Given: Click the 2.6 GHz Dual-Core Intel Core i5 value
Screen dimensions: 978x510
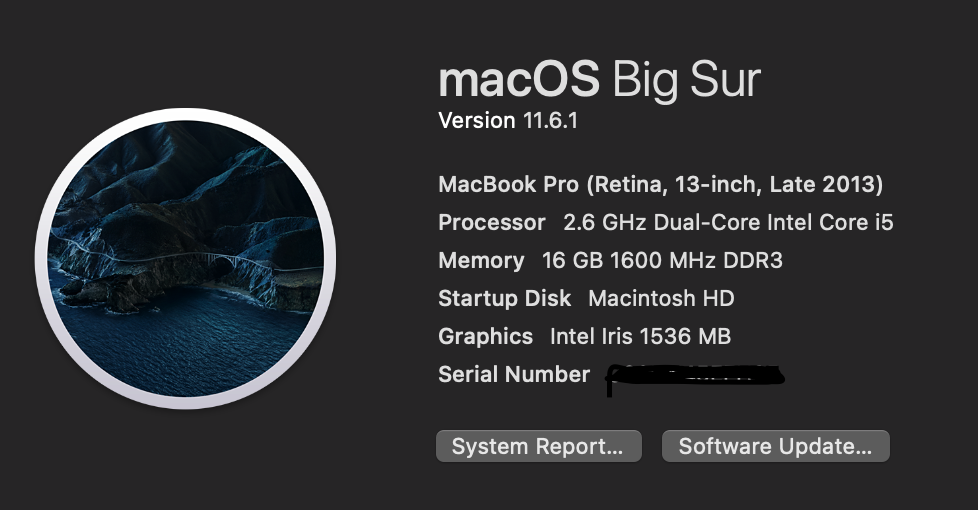Looking at the screenshot, I should pyautogui.click(x=728, y=223).
